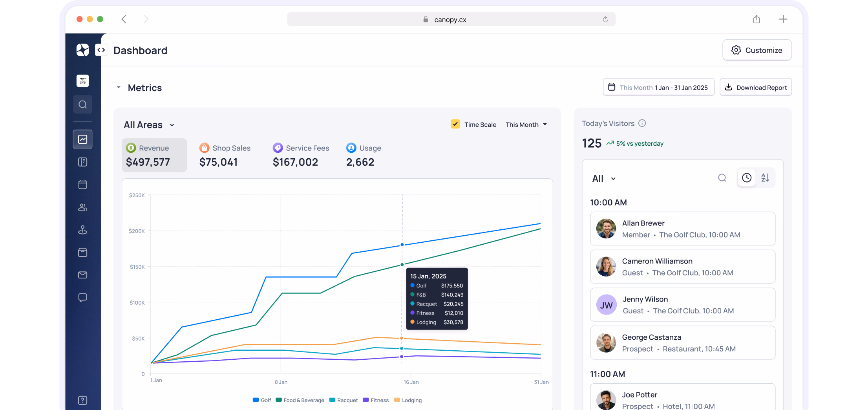The image size is (868, 410).
Task: Click the Customize button
Action: click(x=757, y=50)
